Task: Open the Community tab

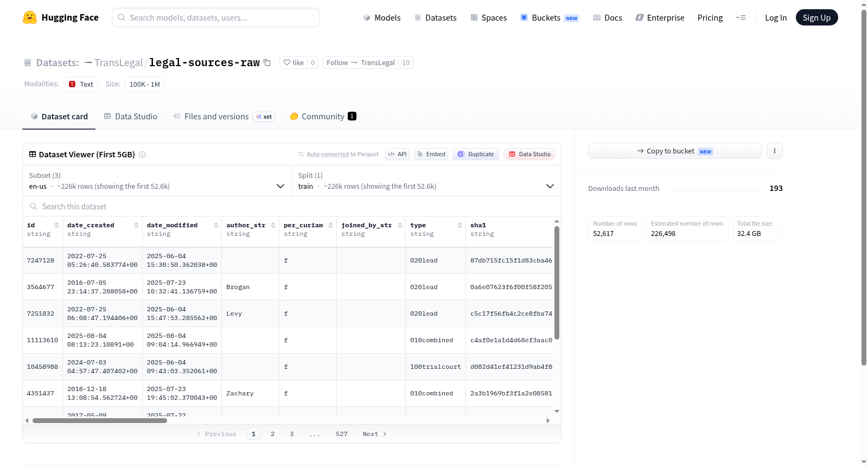Action: (323, 116)
